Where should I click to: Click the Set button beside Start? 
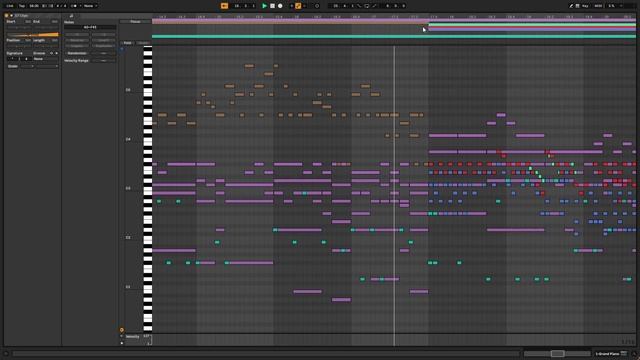point(28,22)
